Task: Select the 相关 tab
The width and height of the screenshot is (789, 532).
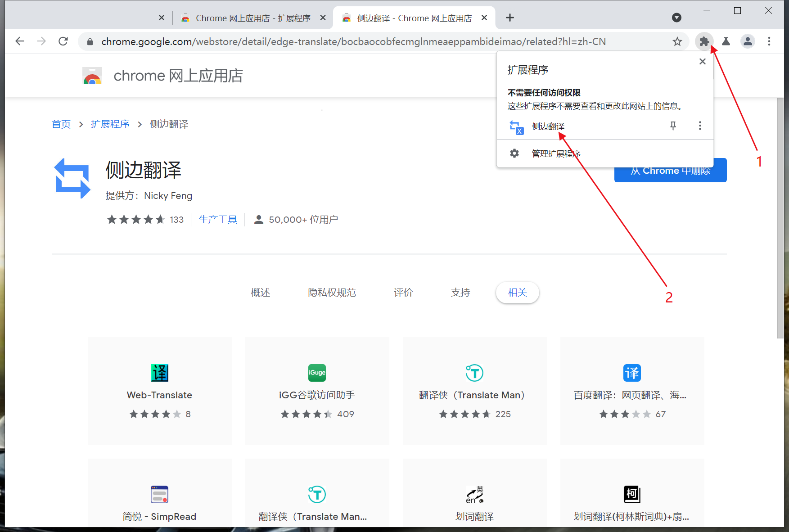Action: click(x=517, y=293)
